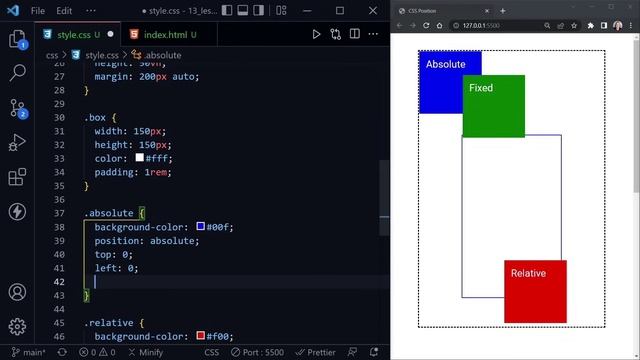
Task: Open the lightning bolt extension icon in activity bar
Action: click(17, 211)
